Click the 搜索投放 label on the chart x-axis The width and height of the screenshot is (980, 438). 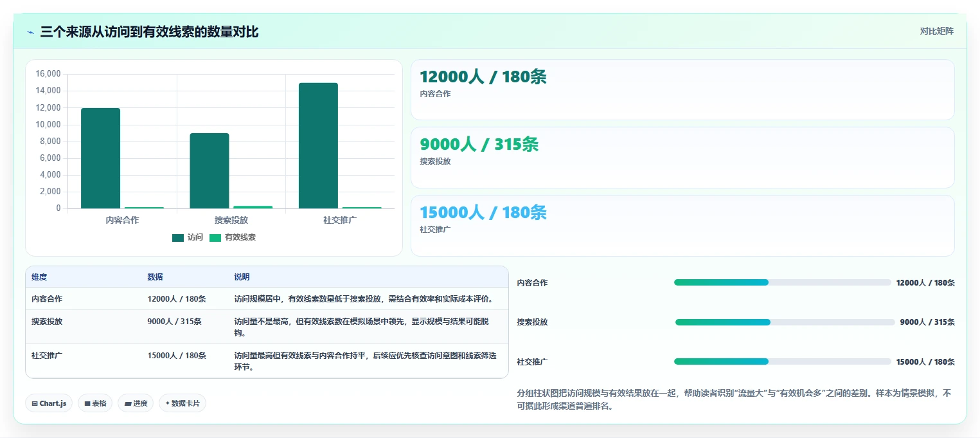point(231,220)
